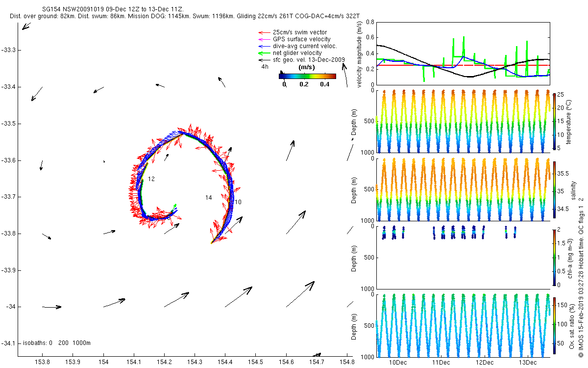Click the 13Dec date tick label

(527, 363)
